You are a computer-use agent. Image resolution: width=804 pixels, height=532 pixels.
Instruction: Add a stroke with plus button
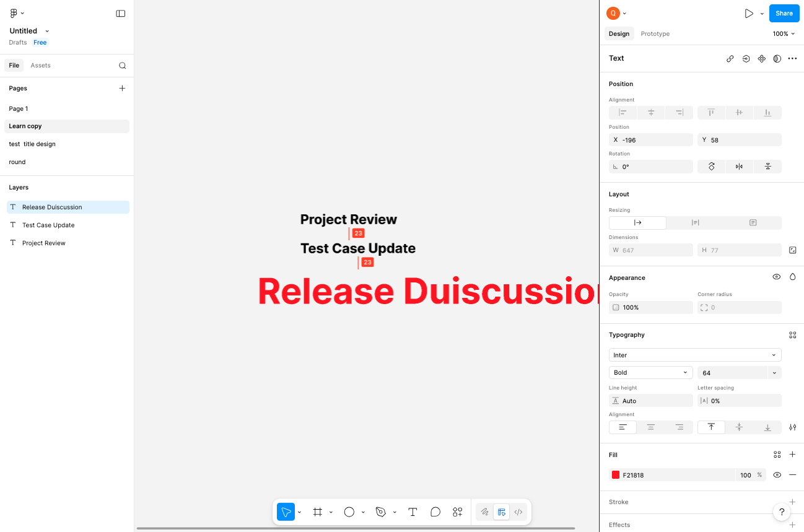[x=792, y=502]
